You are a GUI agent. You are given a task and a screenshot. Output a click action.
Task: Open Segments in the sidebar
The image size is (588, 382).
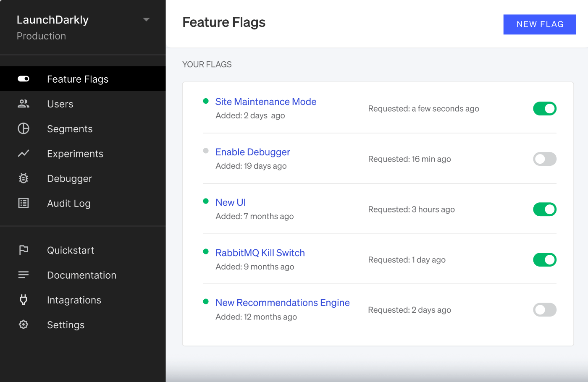point(83,128)
